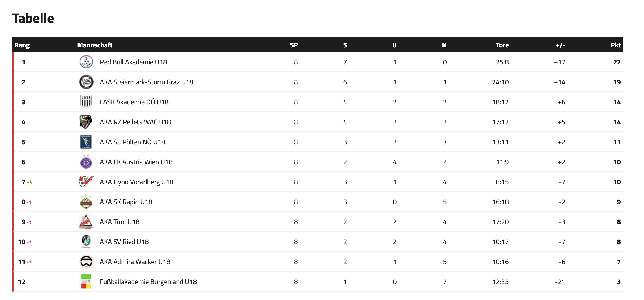Click the Red Bull Akademie U18 club logo
The height and width of the screenshot is (300, 644).
tap(86, 62)
